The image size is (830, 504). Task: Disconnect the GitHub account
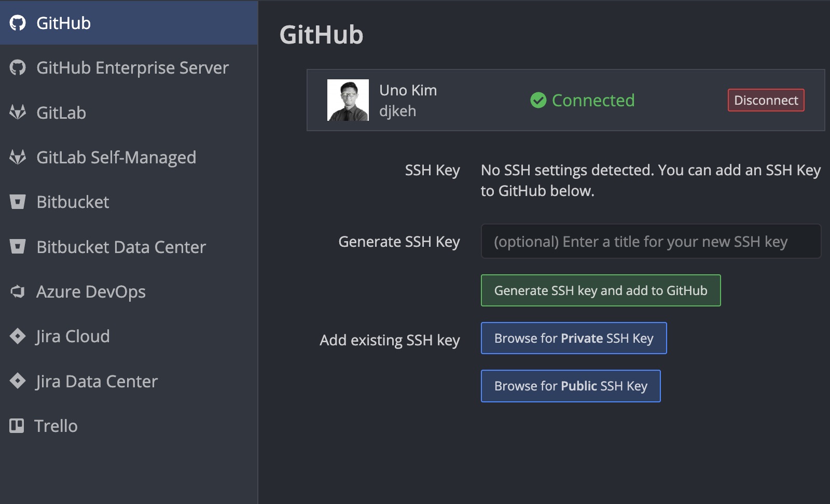[x=766, y=100]
